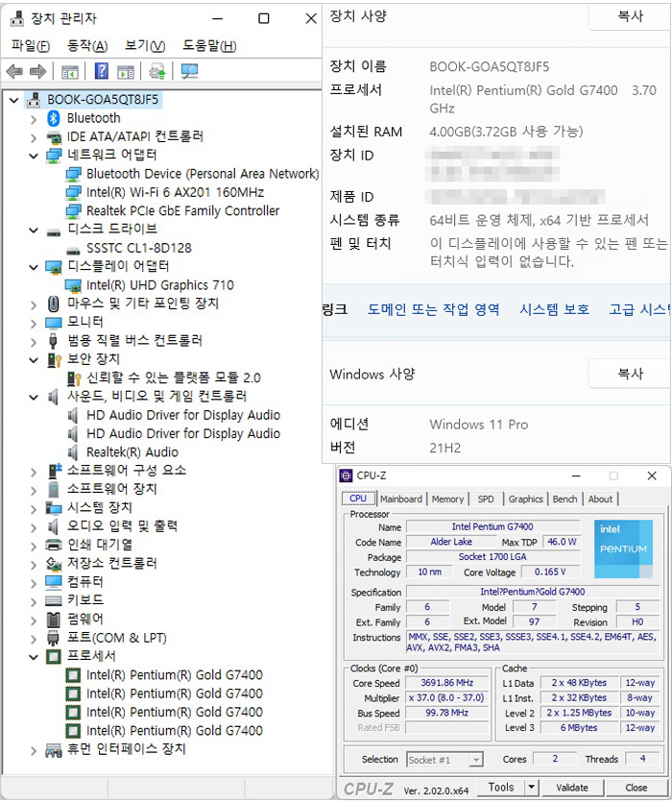Click the CPU-Z title bar app icon
This screenshot has height=803, width=672.
(347, 475)
